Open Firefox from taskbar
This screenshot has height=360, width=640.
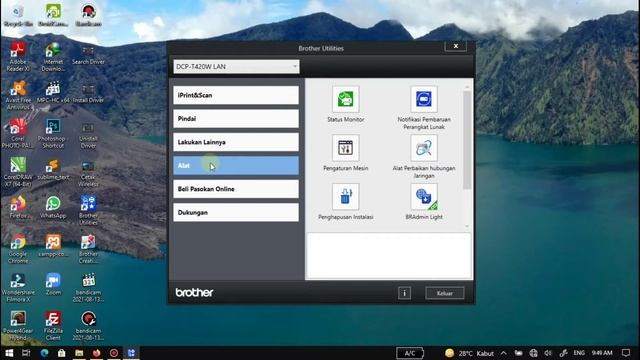click(x=97, y=353)
